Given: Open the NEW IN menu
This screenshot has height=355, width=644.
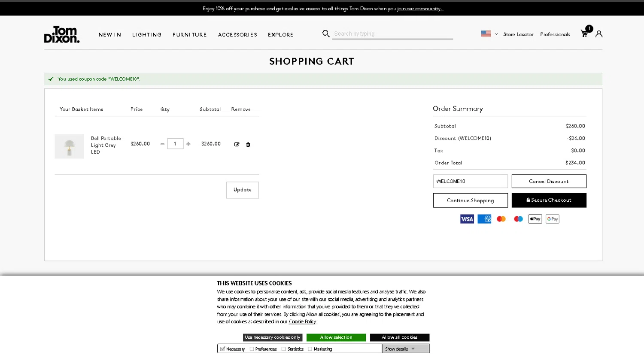Looking at the screenshot, I should click(110, 35).
